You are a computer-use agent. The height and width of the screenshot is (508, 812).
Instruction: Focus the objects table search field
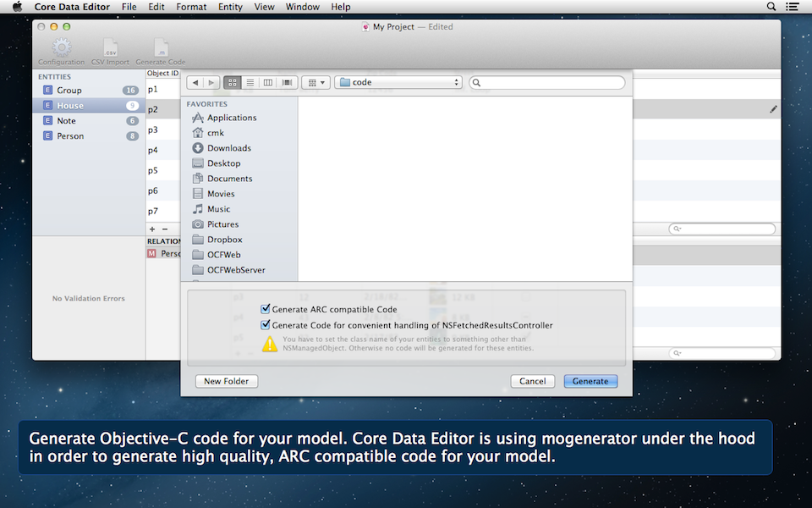[x=721, y=229]
